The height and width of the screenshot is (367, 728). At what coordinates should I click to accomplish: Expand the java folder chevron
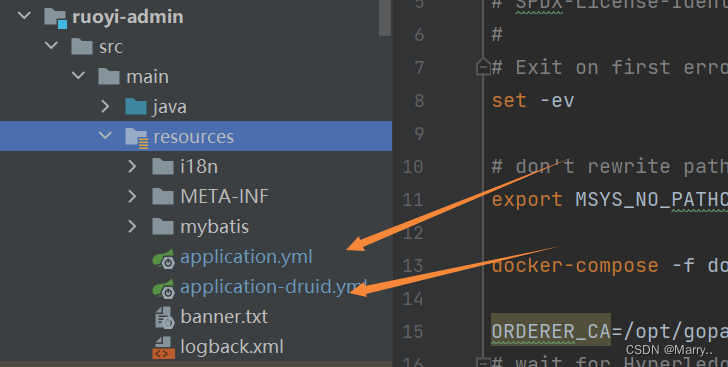coord(105,106)
